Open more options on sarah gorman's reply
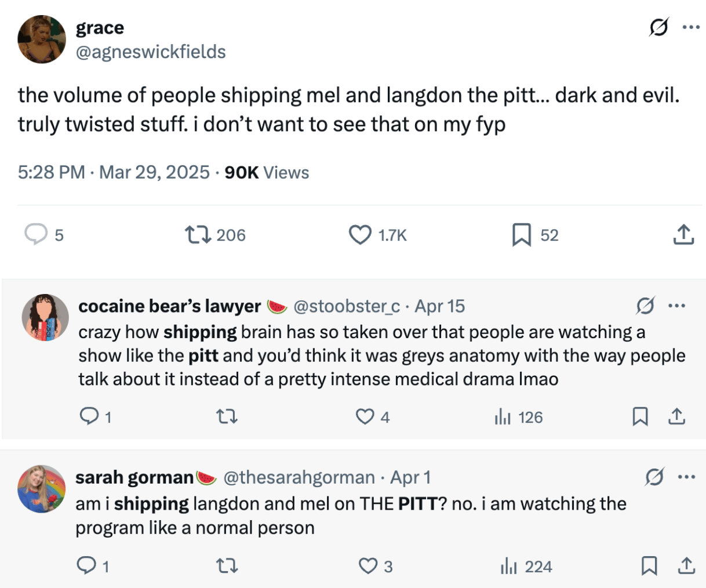The width and height of the screenshot is (706, 588). coord(686,477)
